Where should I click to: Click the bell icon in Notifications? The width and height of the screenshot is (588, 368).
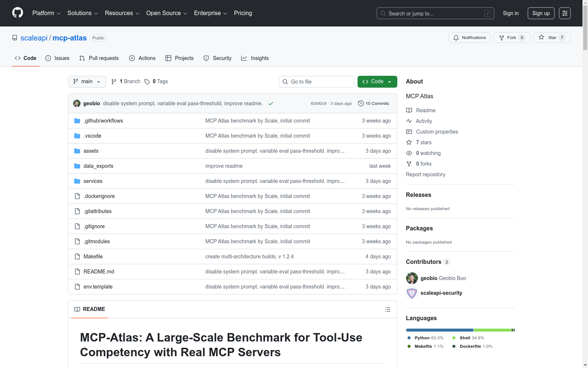pyautogui.click(x=456, y=38)
